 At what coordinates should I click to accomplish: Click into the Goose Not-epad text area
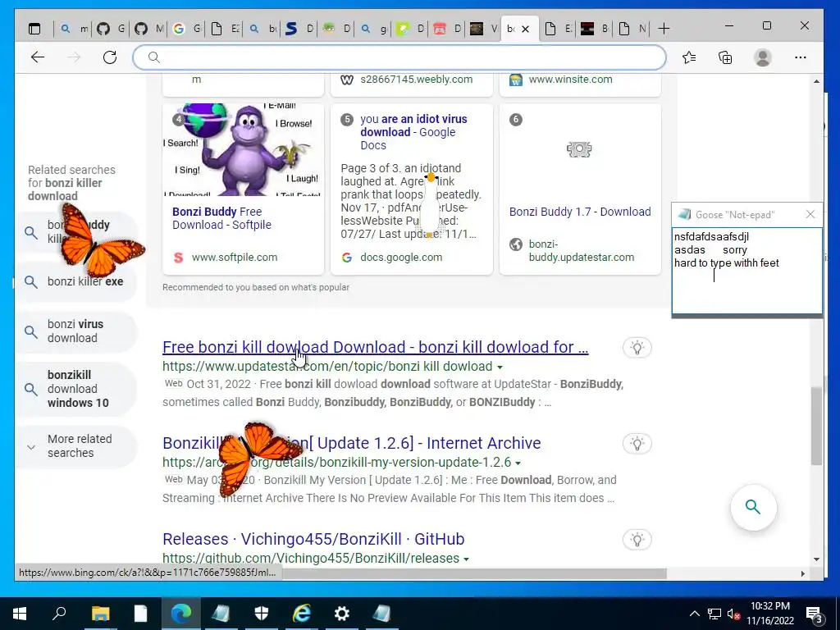[x=746, y=271]
